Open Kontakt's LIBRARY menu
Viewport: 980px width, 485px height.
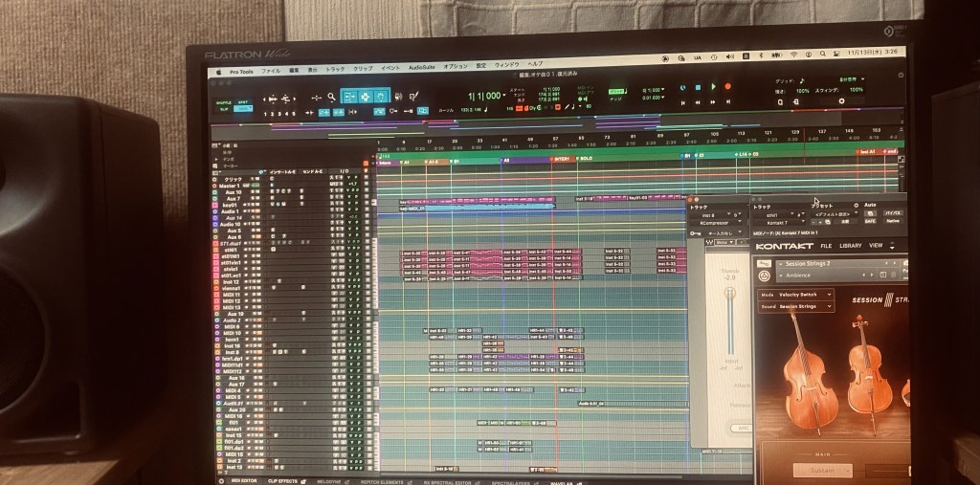[x=849, y=246]
